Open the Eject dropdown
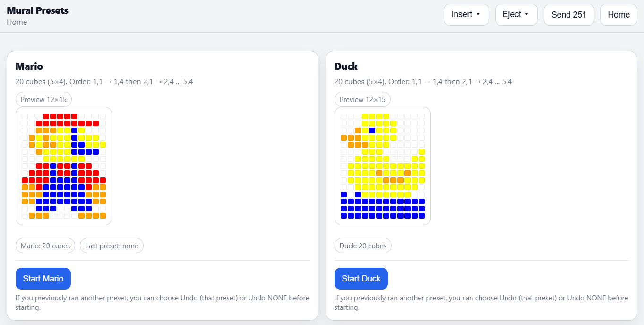644x325 pixels. (515, 14)
